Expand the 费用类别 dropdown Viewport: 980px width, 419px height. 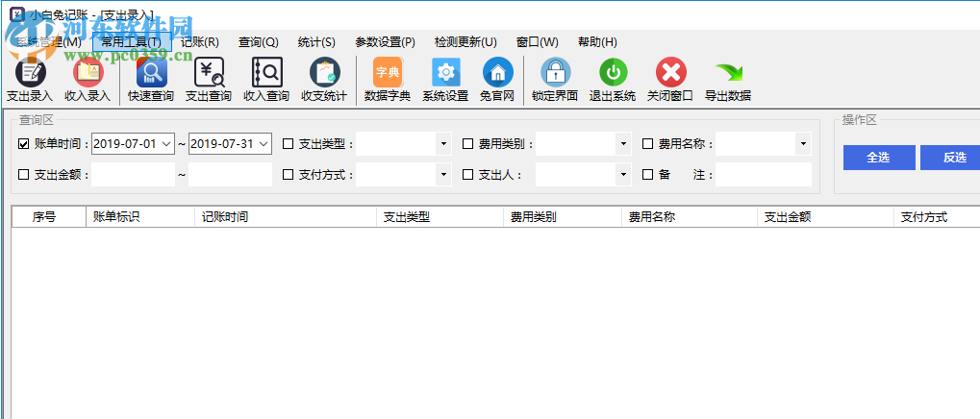click(623, 143)
